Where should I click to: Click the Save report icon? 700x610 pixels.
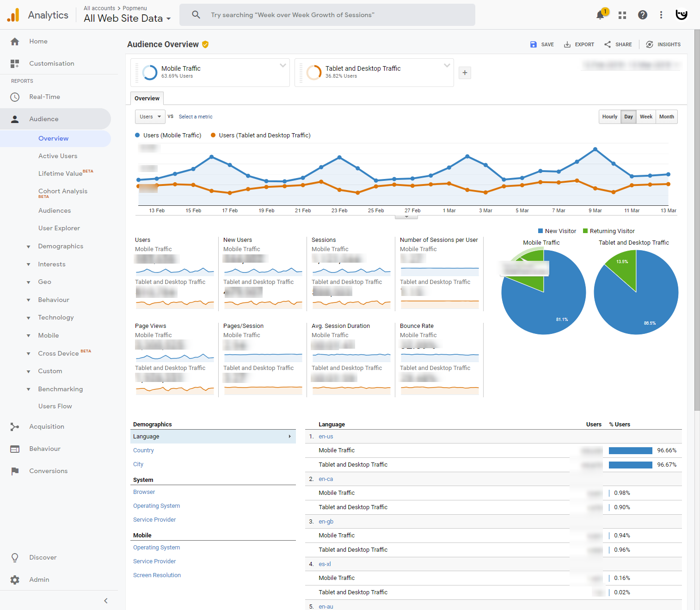(534, 44)
